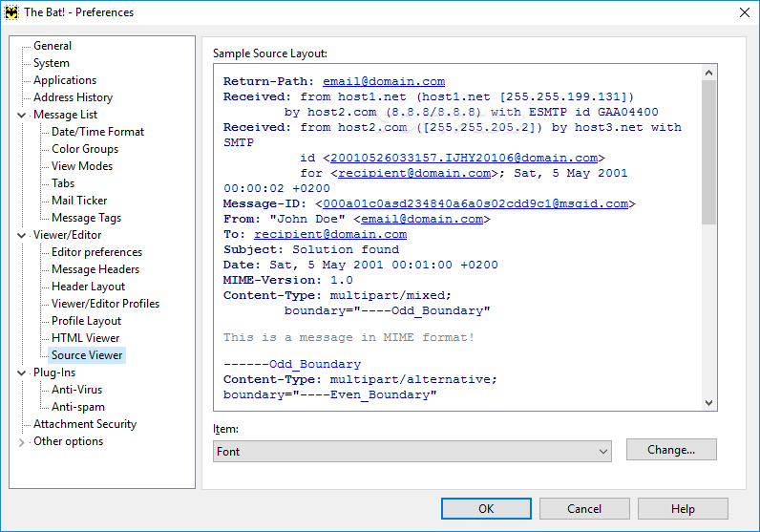Click The Bat! app icon in title bar
760x532 pixels.
point(11,12)
